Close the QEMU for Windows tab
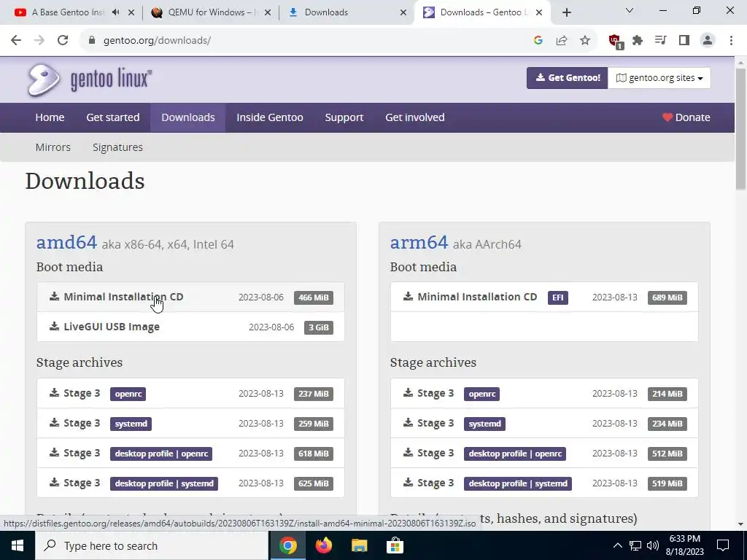 [268, 13]
